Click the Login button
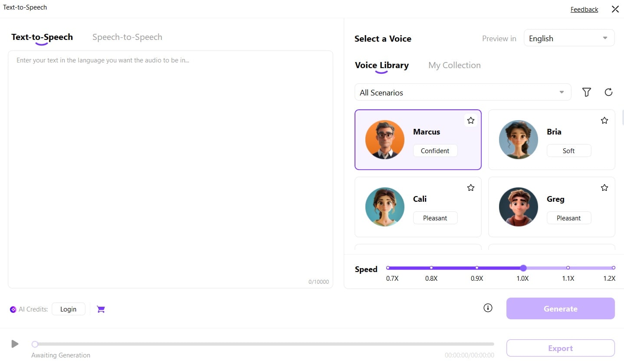The image size is (624, 364). coord(68,309)
